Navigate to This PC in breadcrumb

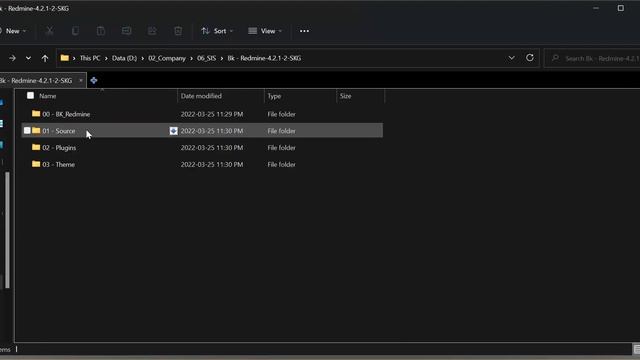click(x=90, y=58)
